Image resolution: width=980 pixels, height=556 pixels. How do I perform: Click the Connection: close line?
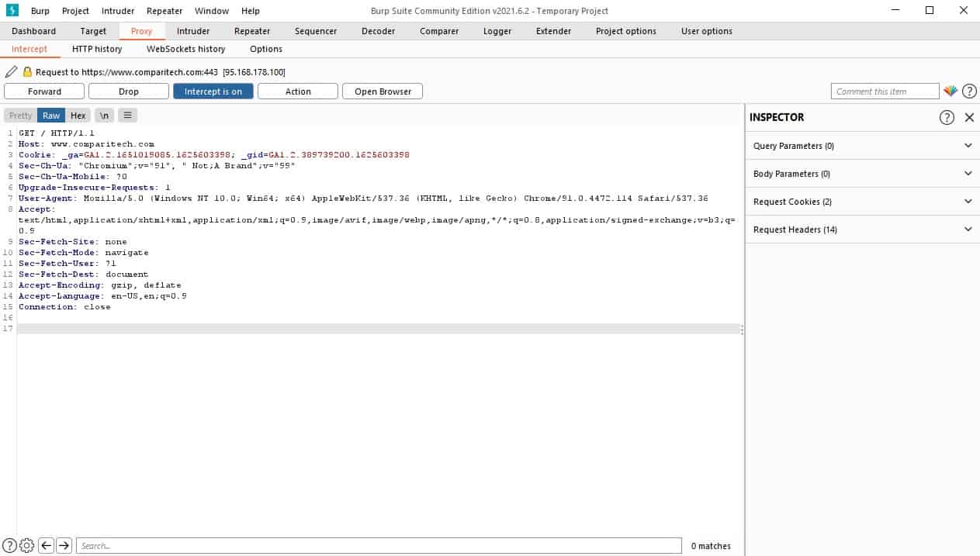click(64, 307)
